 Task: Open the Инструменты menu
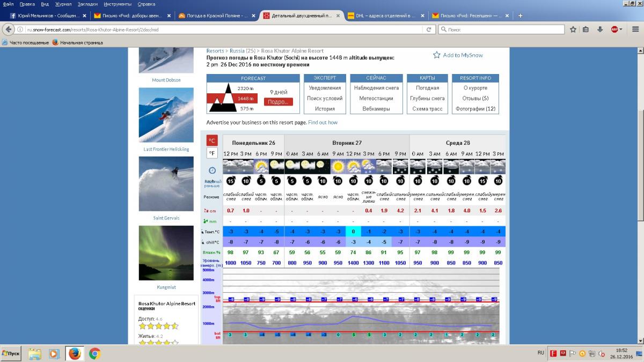click(x=118, y=4)
